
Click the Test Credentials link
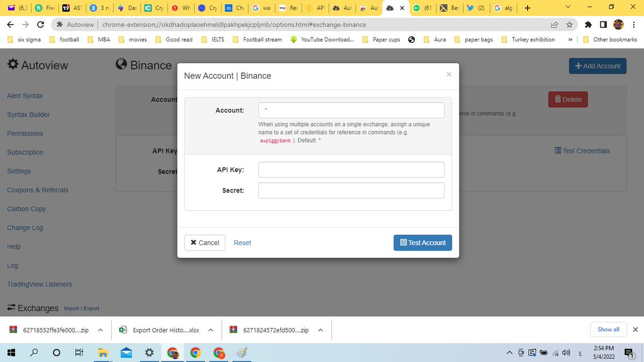(x=582, y=151)
